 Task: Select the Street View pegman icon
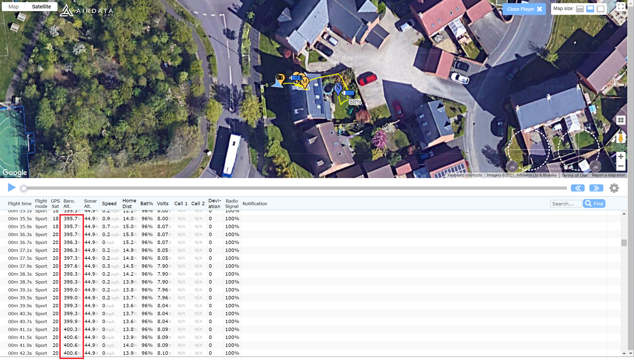[x=621, y=138]
